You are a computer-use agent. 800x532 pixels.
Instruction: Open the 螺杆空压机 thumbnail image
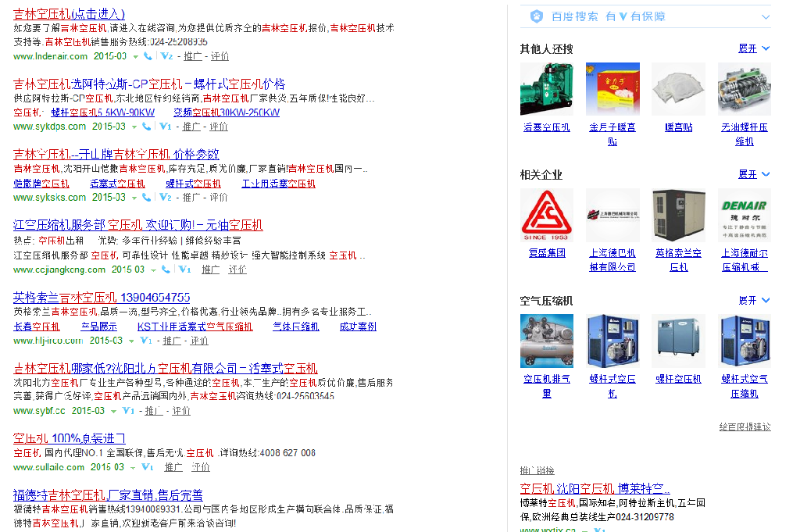pos(679,341)
